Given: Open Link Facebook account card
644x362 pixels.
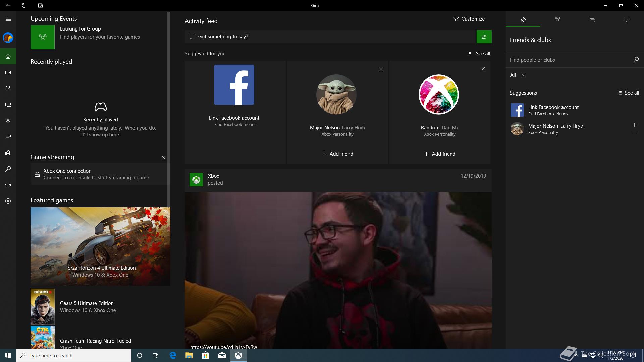Looking at the screenshot, I should 235,112.
